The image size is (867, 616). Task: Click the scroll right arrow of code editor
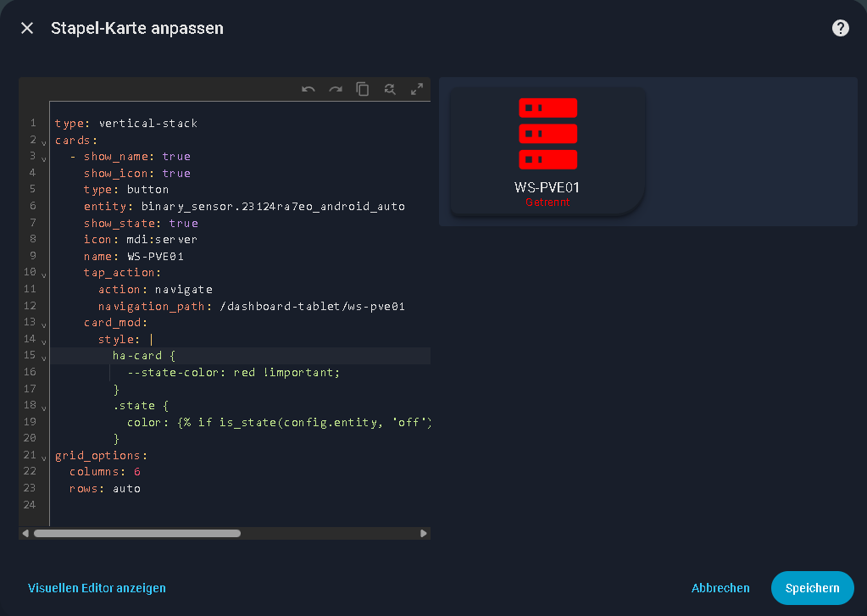424,534
